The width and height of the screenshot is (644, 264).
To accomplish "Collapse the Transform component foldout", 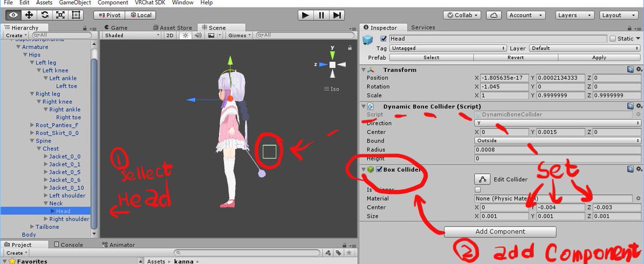I will click(x=364, y=70).
